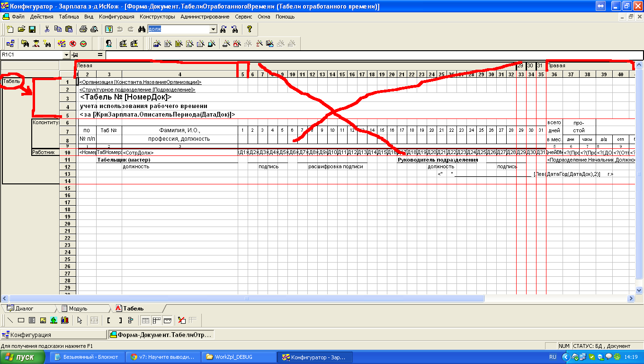Activate Форма-Документ.ТабелиОтр window button

point(161,335)
